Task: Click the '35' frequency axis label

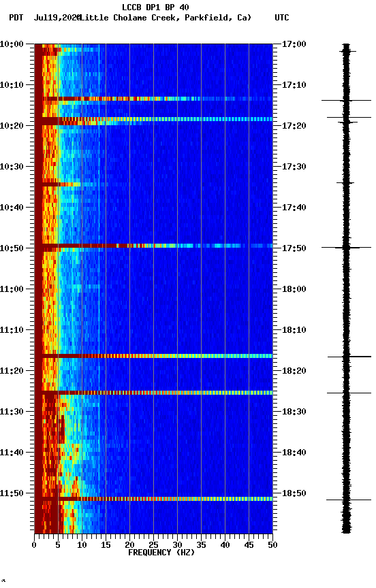Action: [201, 545]
